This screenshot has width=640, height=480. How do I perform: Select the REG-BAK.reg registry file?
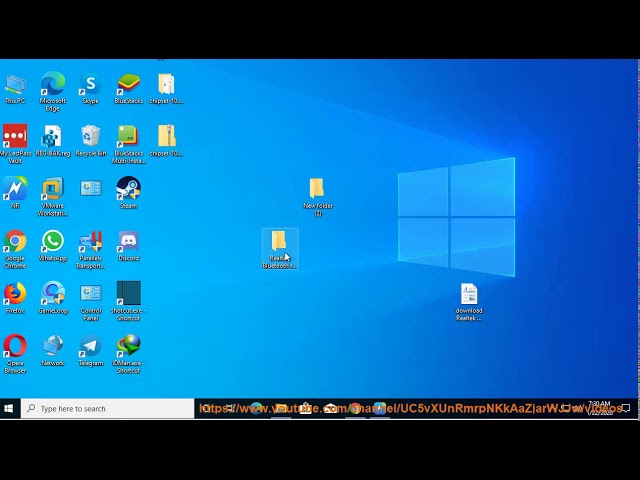pyautogui.click(x=53, y=141)
